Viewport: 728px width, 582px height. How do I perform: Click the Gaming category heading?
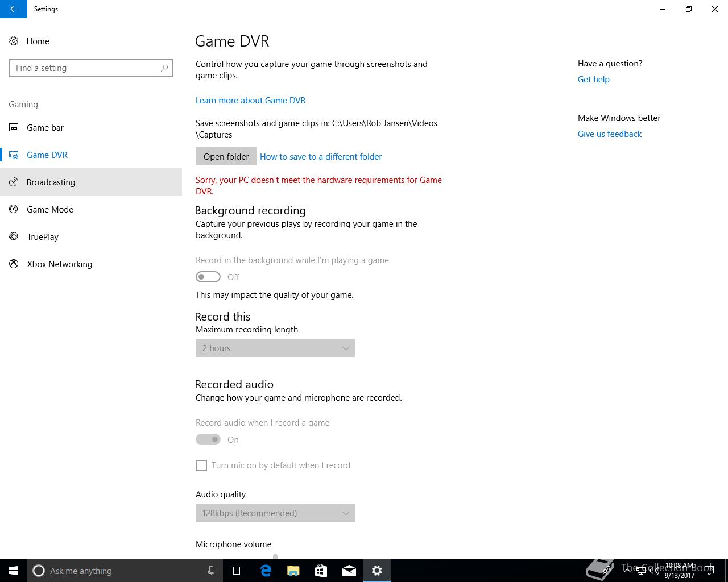tap(23, 105)
